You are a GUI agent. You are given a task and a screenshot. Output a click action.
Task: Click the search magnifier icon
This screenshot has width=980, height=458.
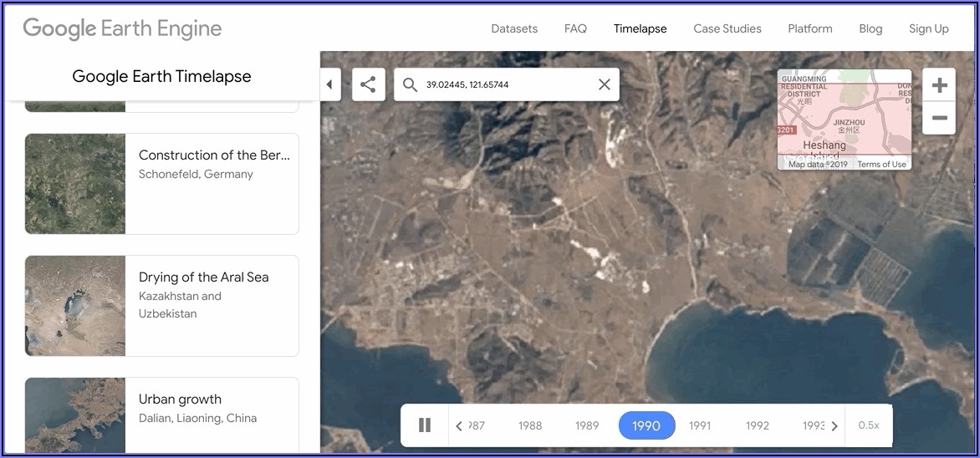tap(410, 84)
